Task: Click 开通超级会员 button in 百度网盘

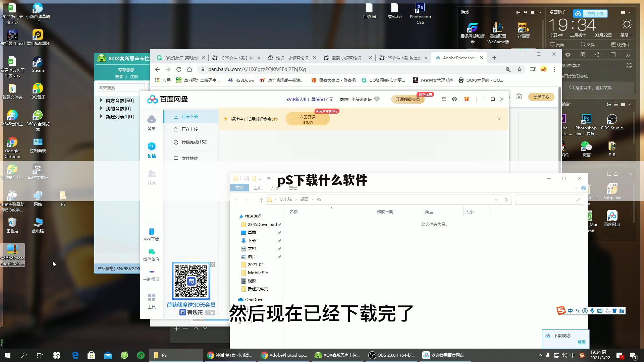Action: (408, 99)
